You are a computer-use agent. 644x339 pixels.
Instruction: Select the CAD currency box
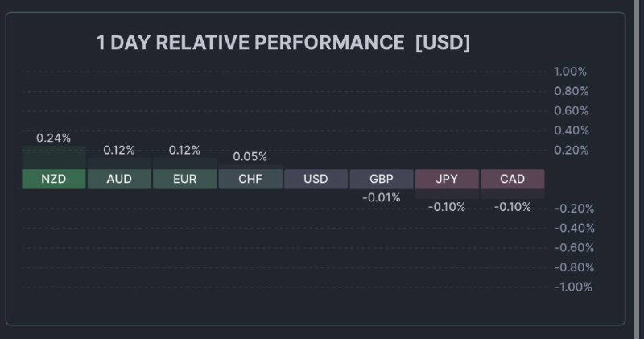(513, 179)
